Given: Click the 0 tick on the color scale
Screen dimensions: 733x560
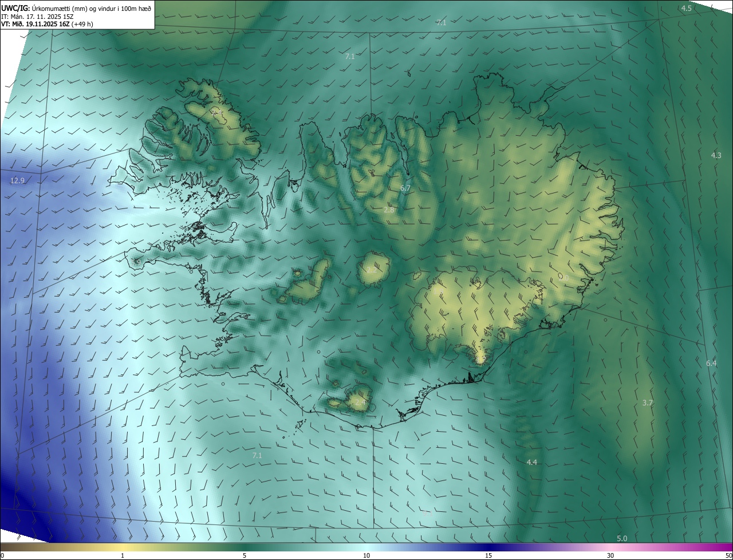Looking at the screenshot, I should coord(2,556).
